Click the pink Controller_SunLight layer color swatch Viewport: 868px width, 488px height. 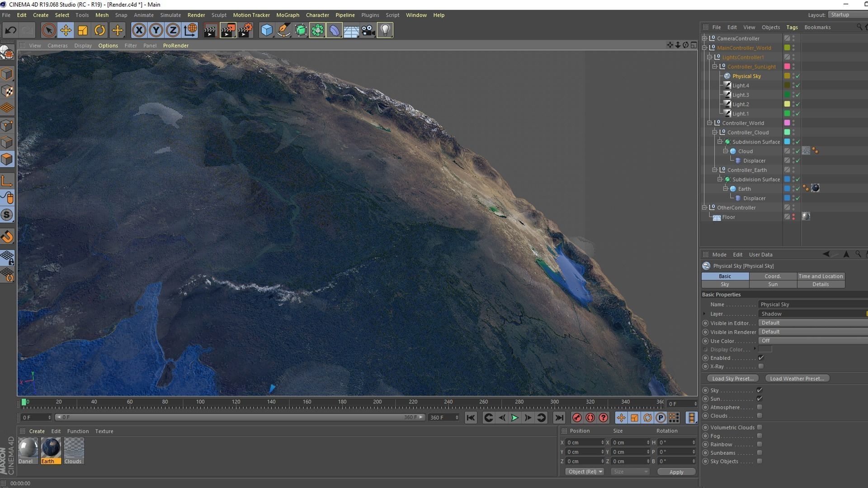coord(787,66)
